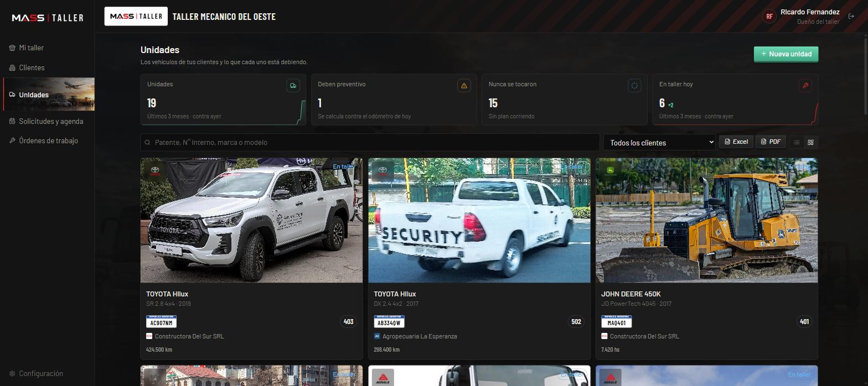Click the RF user avatar
868x386 pixels.
(769, 16)
